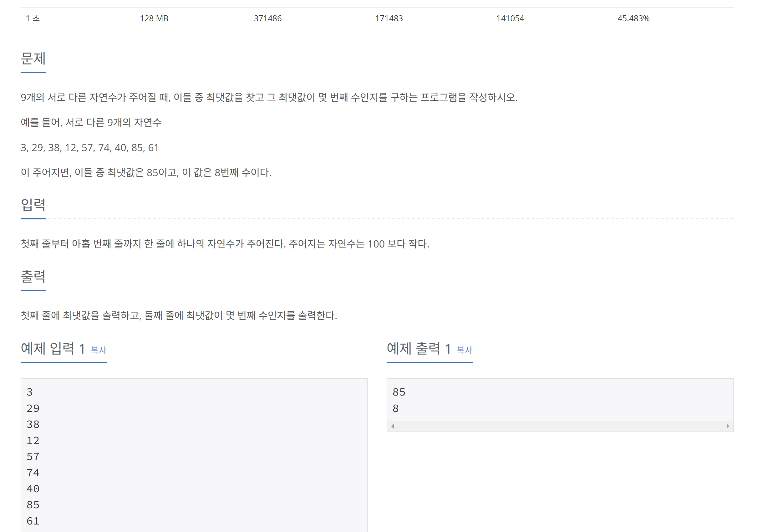Click the value 85 in the sample output box
The height and width of the screenshot is (532, 757).
pos(399,392)
